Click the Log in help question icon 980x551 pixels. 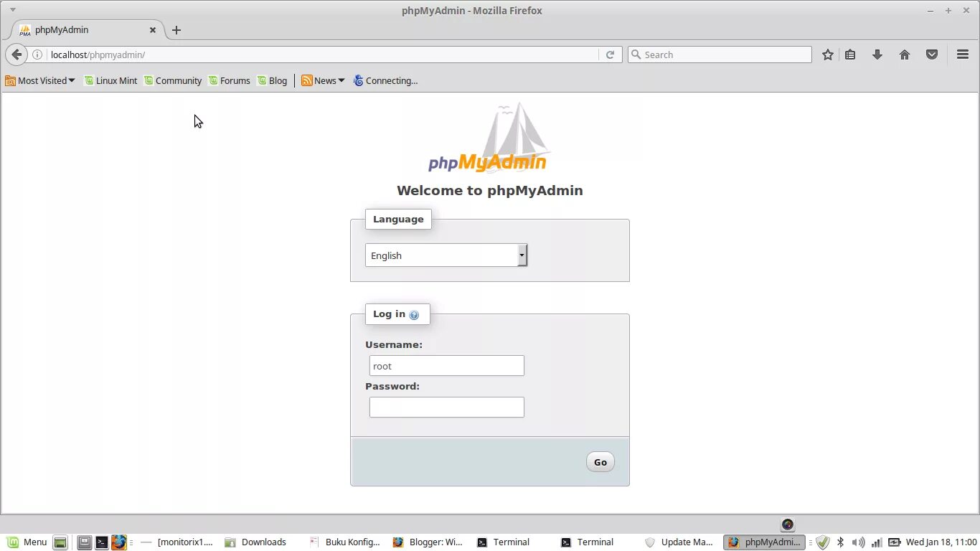click(414, 315)
